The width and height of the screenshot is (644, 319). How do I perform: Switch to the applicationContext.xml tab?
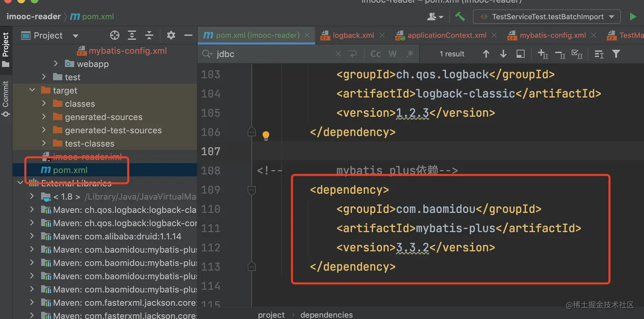(x=447, y=35)
